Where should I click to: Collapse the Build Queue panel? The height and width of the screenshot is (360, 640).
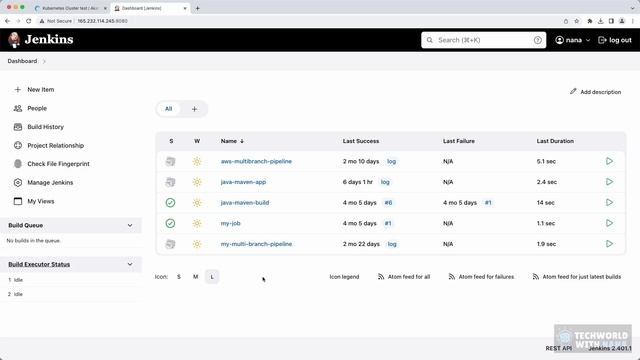130,225
